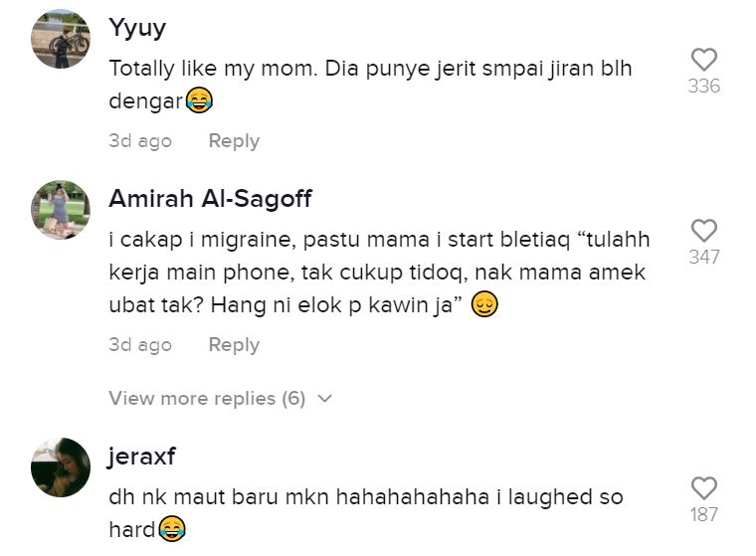Go to the jeraxf username link

pos(142,456)
